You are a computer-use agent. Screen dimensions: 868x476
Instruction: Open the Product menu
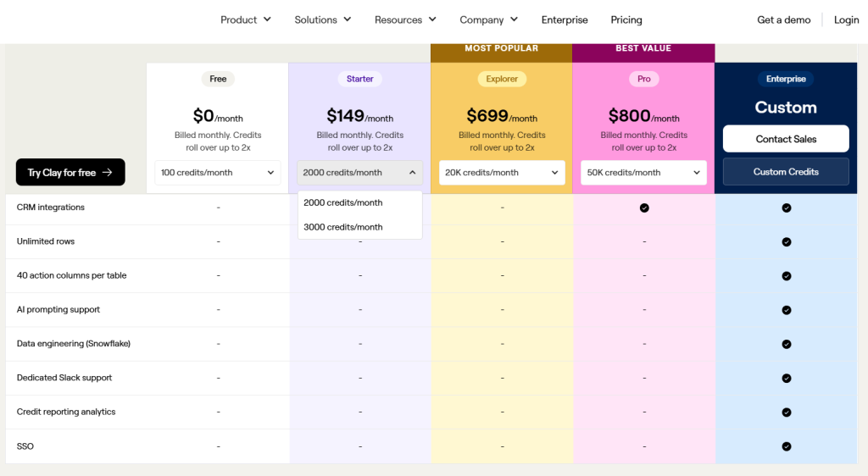click(x=245, y=19)
